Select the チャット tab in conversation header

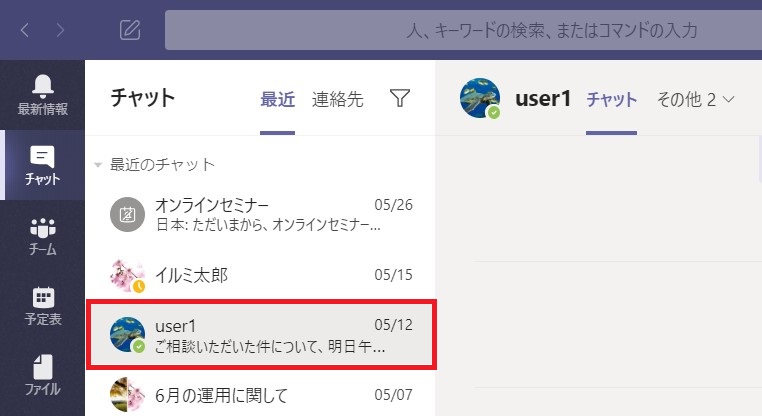pyautogui.click(x=611, y=100)
